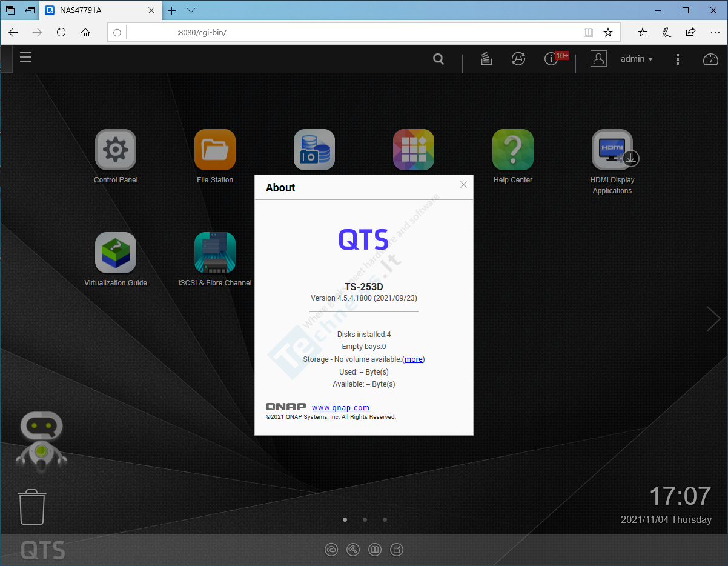728x566 pixels.
Task: Open External Devices icon
Action: point(518,59)
